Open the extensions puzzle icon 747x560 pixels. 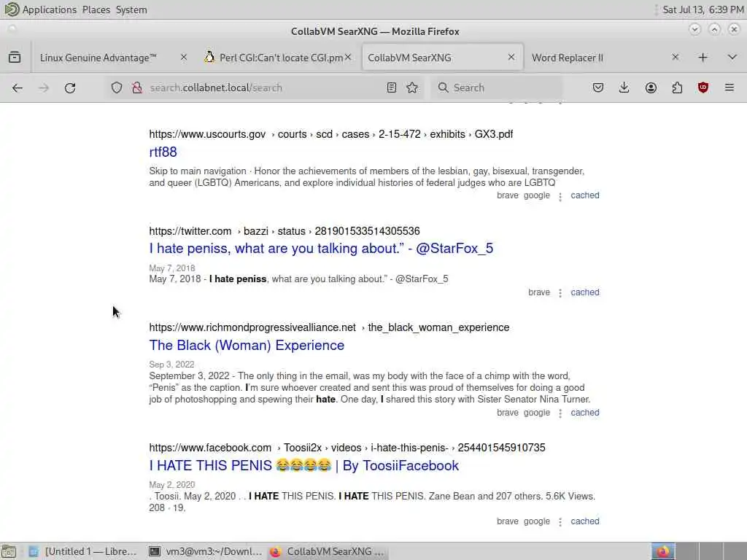[x=677, y=87]
